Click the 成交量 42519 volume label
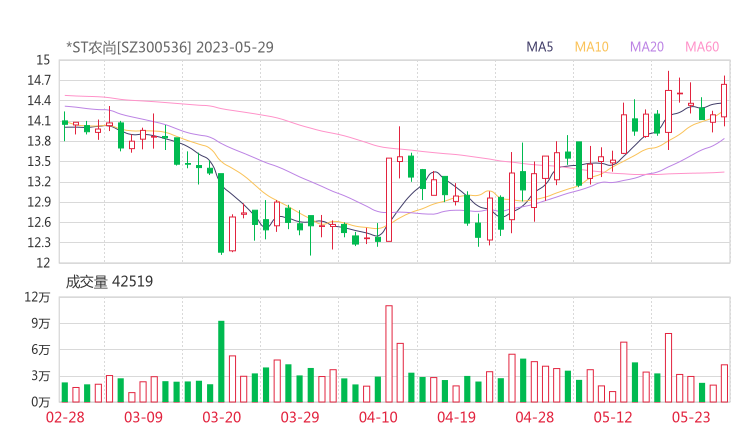Image resolution: width=740 pixels, height=440 pixels. pyautogui.click(x=109, y=282)
